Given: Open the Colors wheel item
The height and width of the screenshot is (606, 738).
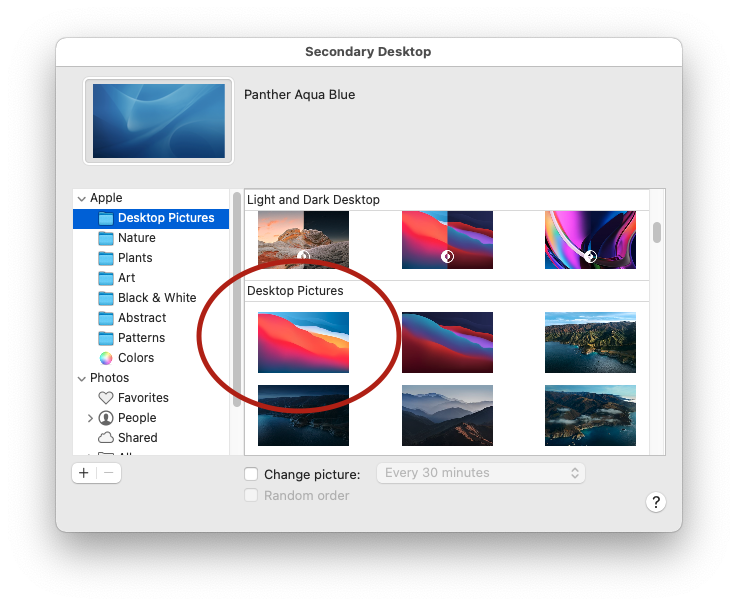Looking at the screenshot, I should [x=106, y=358].
